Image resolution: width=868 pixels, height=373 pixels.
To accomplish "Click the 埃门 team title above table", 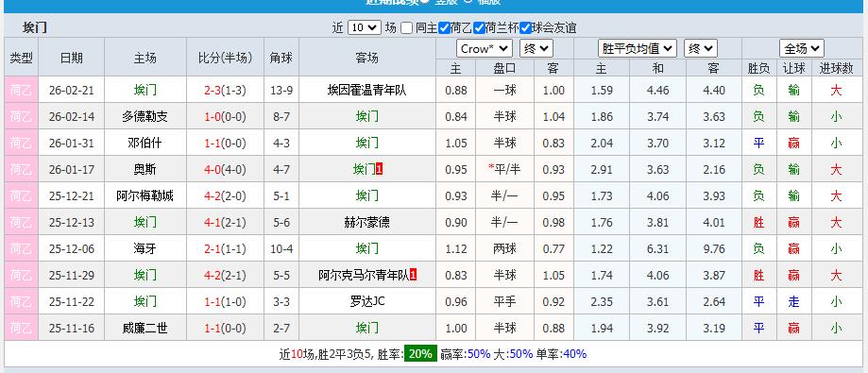I will [34, 27].
